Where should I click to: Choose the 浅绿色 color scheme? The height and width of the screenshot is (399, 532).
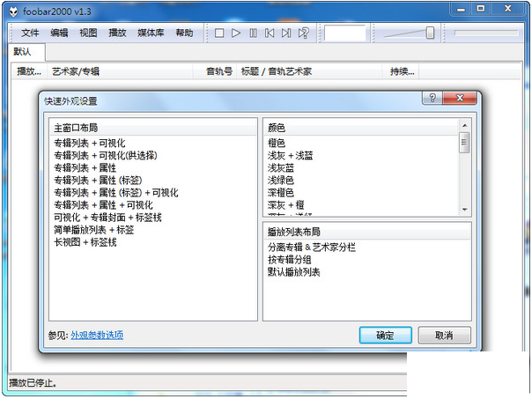(281, 181)
